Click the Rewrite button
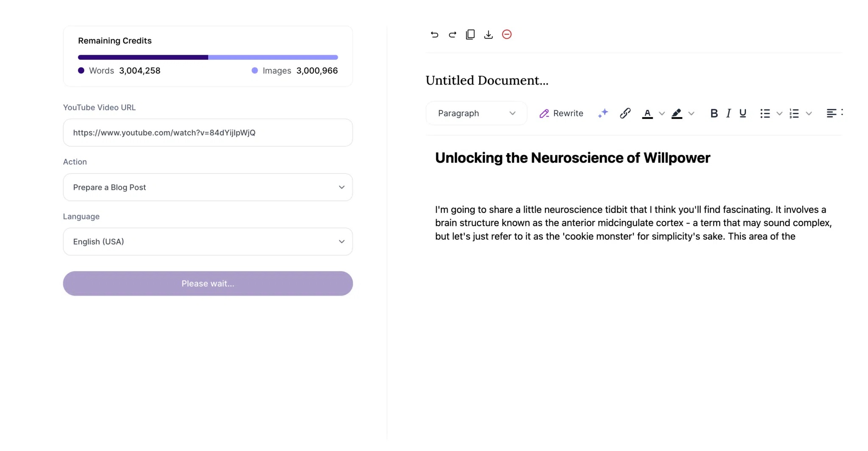The image size is (868, 451). point(562,113)
